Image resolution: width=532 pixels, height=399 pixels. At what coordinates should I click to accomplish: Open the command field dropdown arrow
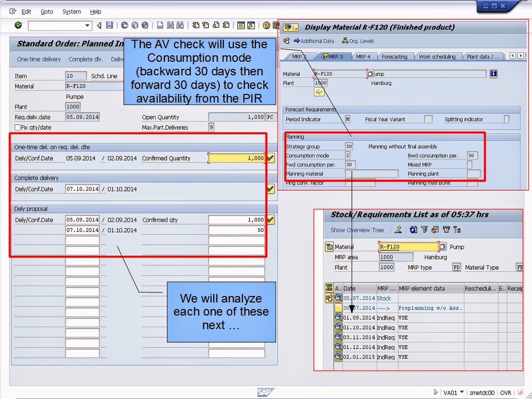[87, 25]
